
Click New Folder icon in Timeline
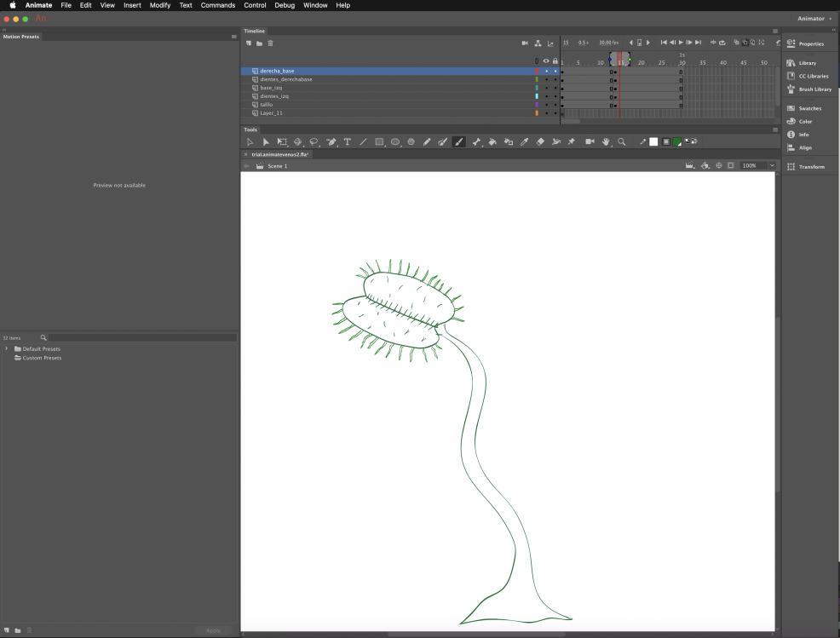[x=259, y=43]
